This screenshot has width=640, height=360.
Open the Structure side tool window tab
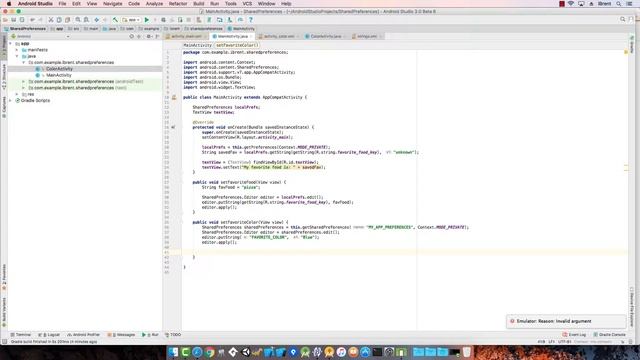pyautogui.click(x=4, y=77)
